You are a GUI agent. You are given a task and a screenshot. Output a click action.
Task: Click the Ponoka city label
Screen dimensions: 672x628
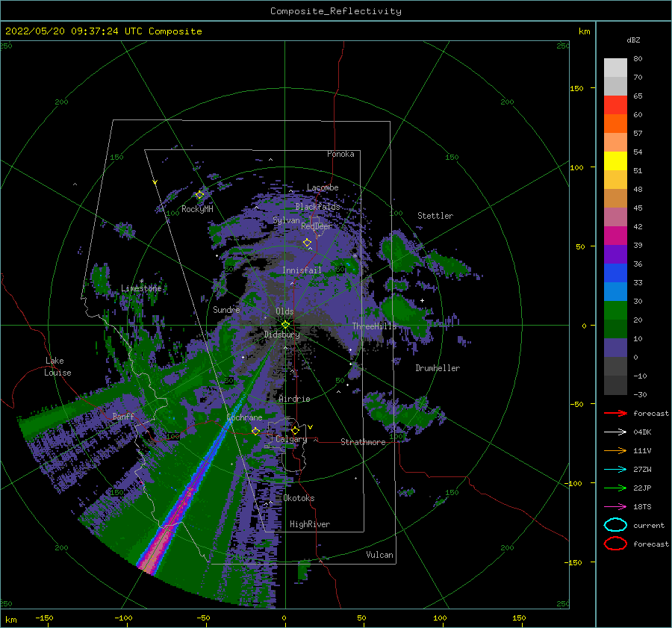click(x=340, y=154)
